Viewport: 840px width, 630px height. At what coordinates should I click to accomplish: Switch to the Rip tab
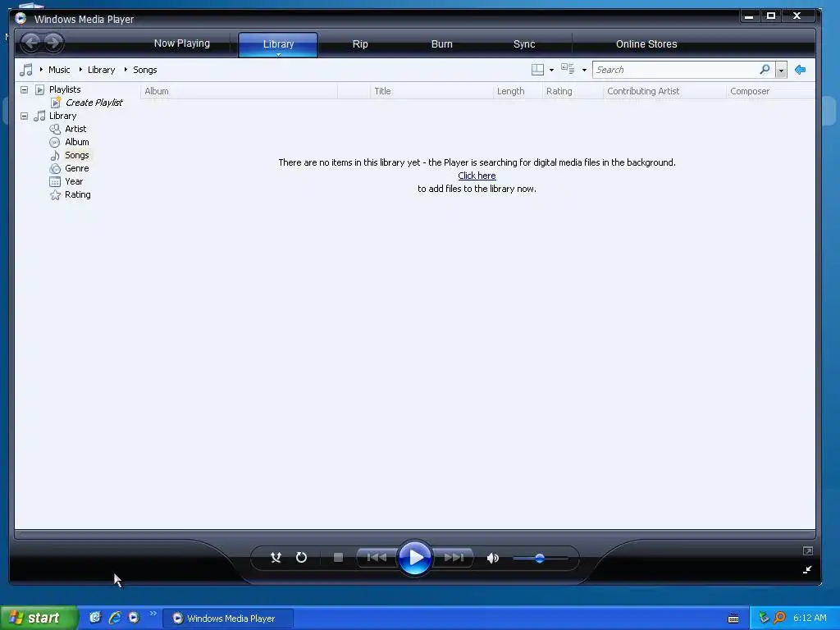pos(360,44)
